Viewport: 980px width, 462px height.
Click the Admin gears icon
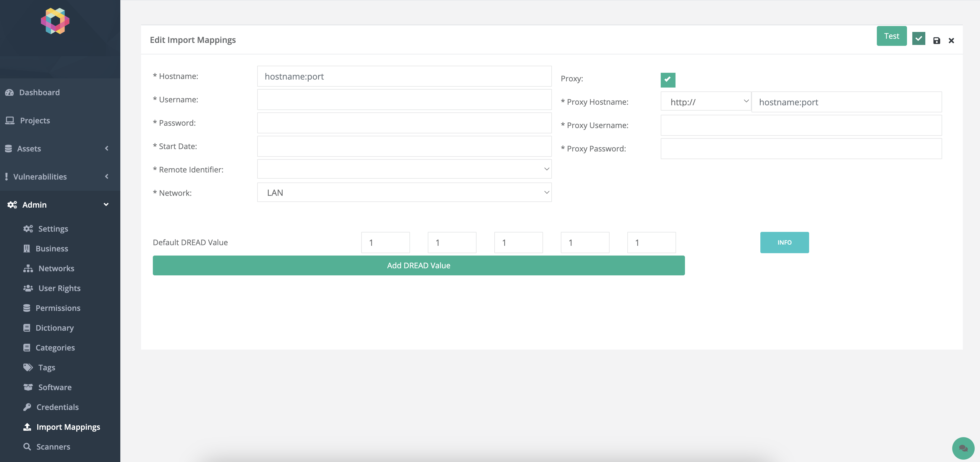click(x=12, y=205)
